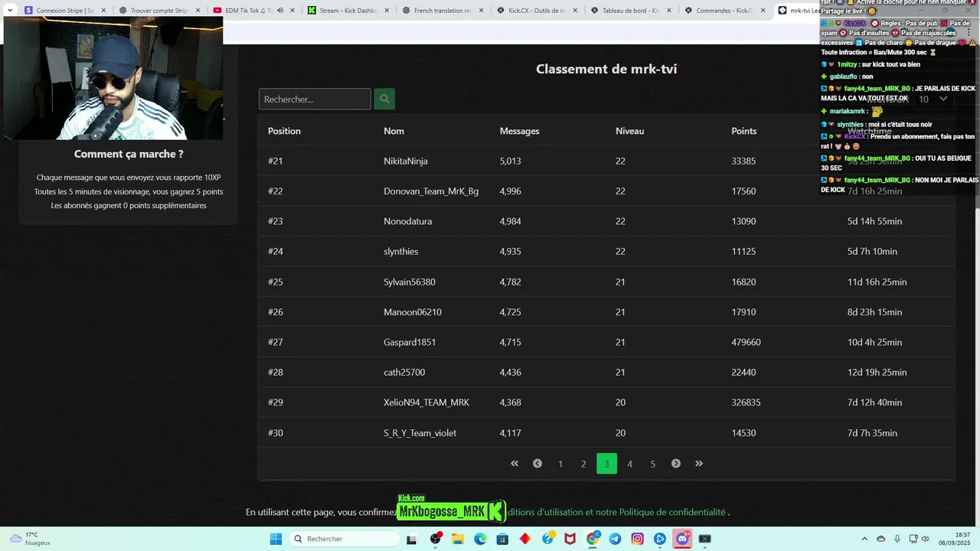Open the Politique de confidentialité link

672,512
